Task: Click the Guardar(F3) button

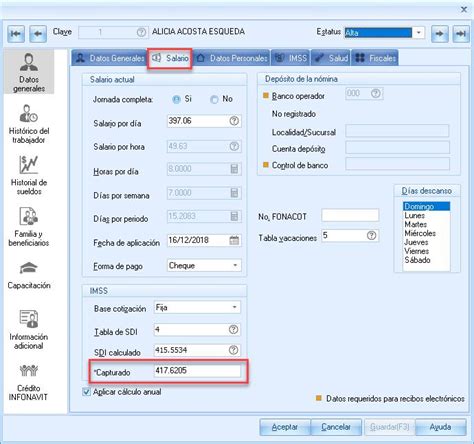Action: (x=390, y=427)
